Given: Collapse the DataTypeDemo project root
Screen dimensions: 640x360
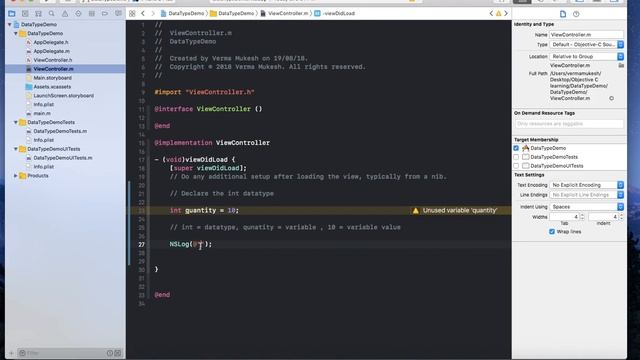Looking at the screenshot, I should coord(10,24).
